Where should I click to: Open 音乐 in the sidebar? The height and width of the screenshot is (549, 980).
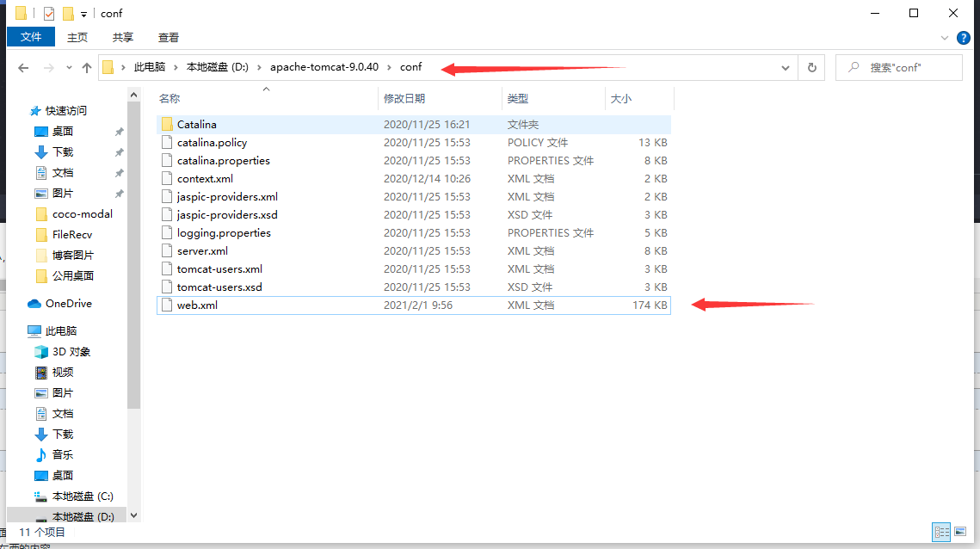(53, 454)
